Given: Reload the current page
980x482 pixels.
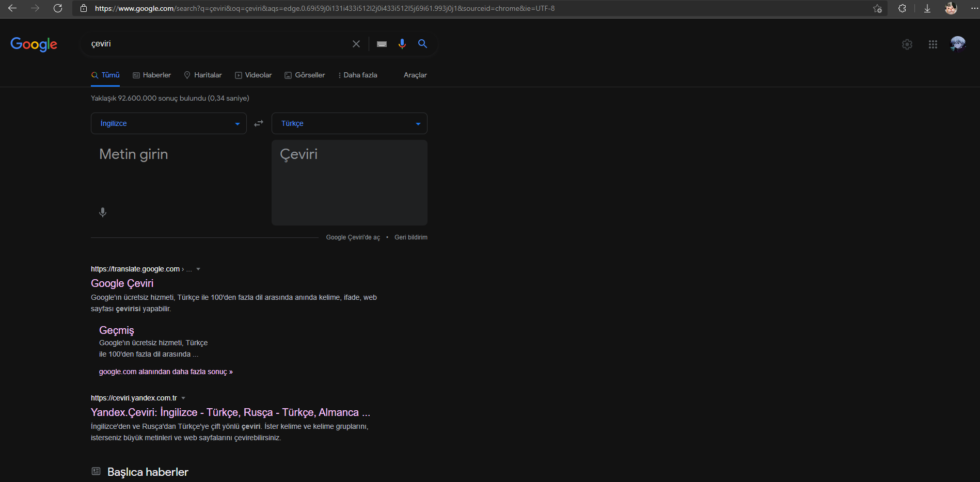Looking at the screenshot, I should 58,8.
